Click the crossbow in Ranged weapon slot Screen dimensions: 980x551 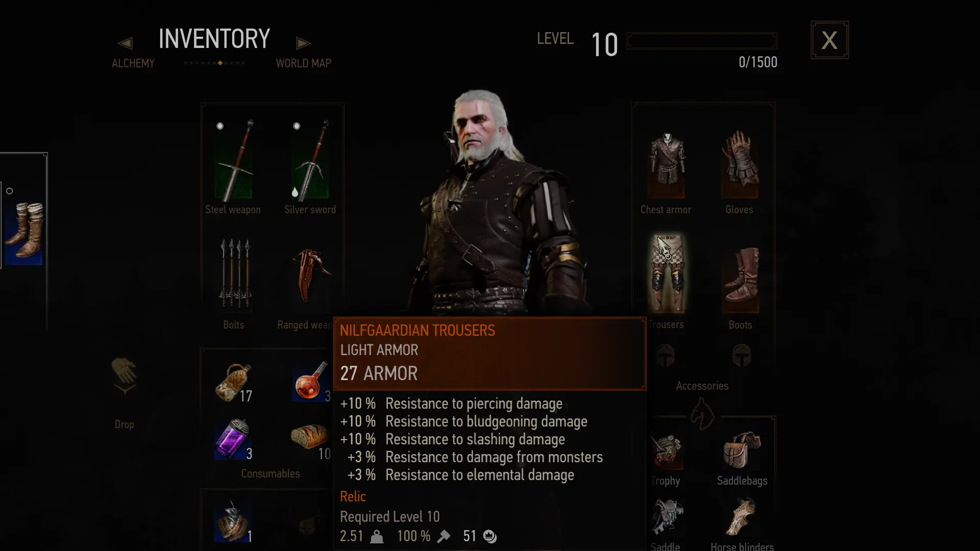pos(310,276)
